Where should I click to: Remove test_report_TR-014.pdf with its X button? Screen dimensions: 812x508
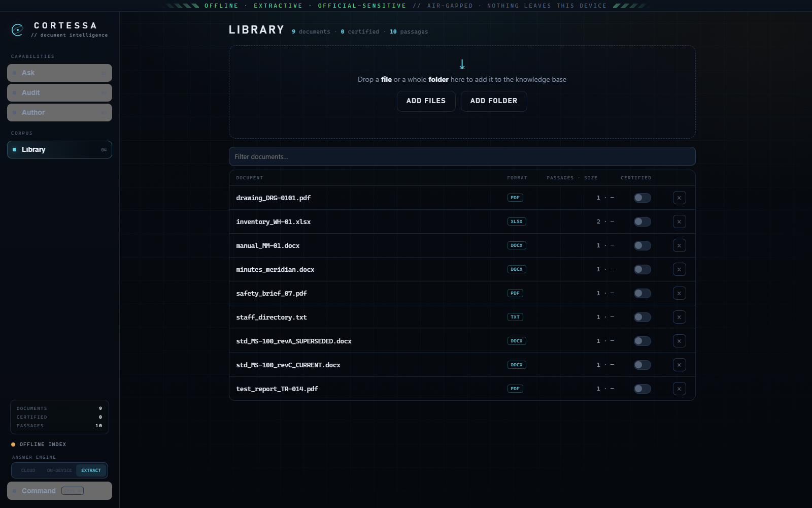coord(679,389)
